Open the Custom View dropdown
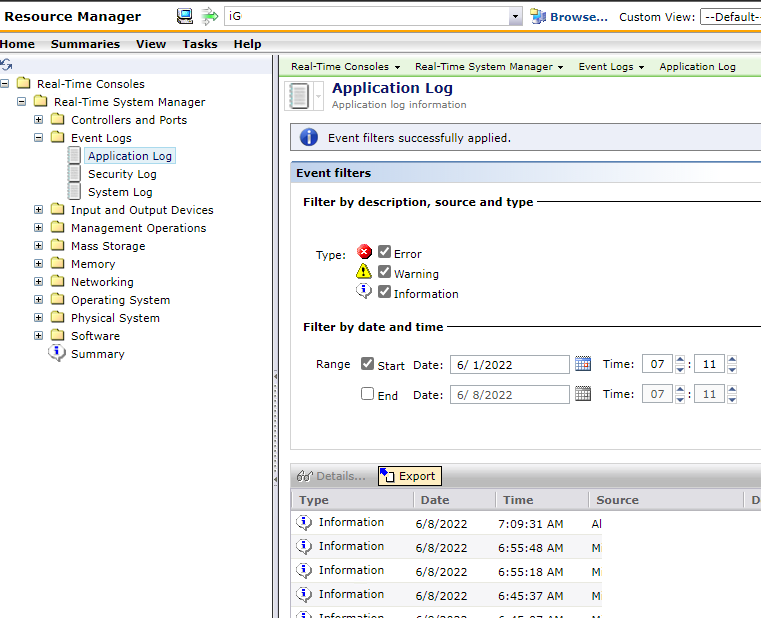Screen dimensions: 761x618 tap(730, 17)
